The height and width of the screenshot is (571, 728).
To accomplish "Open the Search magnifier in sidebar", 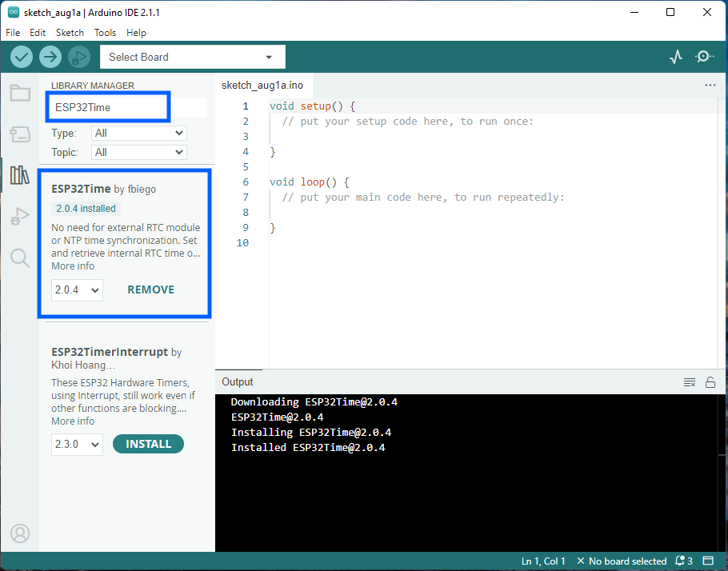I will [x=20, y=258].
